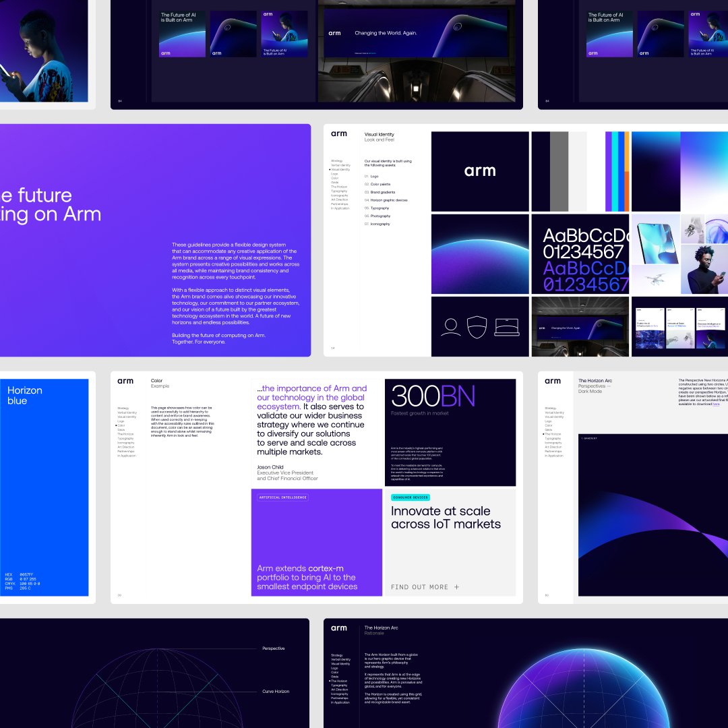Open the robotic arm photo tile
The width and height of the screenshot is (728, 728).
coord(692,229)
